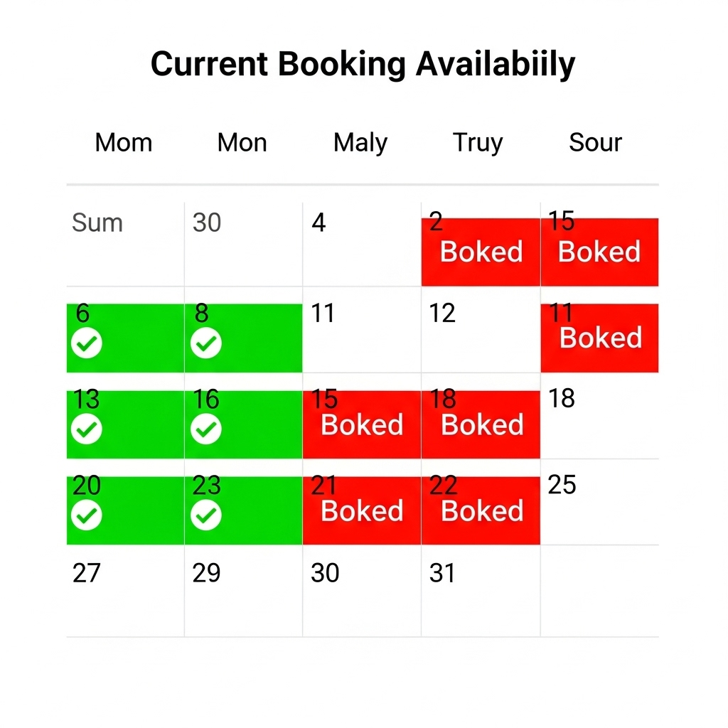The height and width of the screenshot is (728, 728).
Task: Click the available checkmark on day 13
Action: tap(87, 429)
